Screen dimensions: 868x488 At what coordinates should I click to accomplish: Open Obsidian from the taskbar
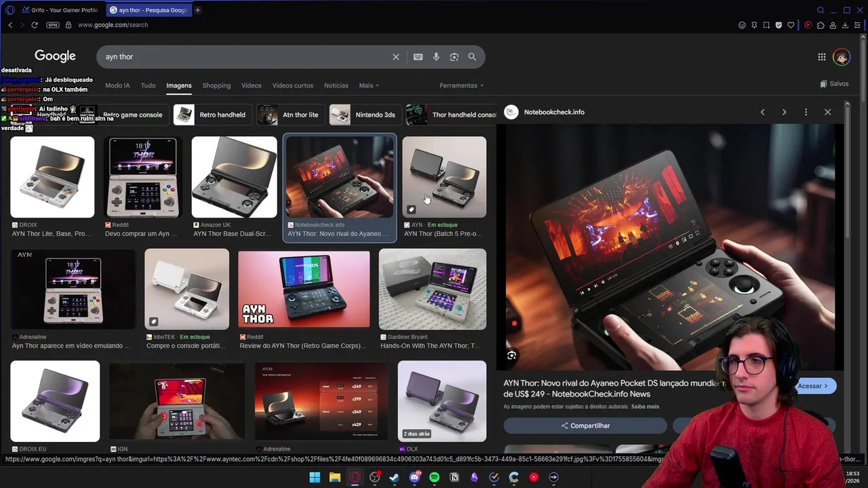[x=474, y=477]
